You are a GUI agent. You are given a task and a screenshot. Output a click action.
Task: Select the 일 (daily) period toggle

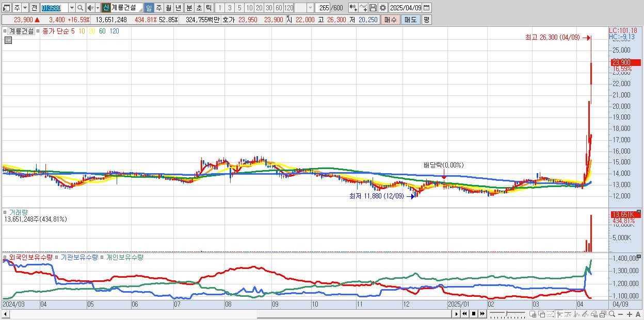coord(149,8)
